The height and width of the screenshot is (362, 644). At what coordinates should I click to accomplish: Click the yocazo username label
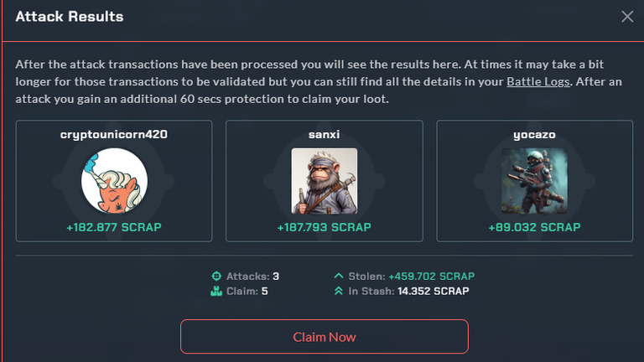pos(534,135)
